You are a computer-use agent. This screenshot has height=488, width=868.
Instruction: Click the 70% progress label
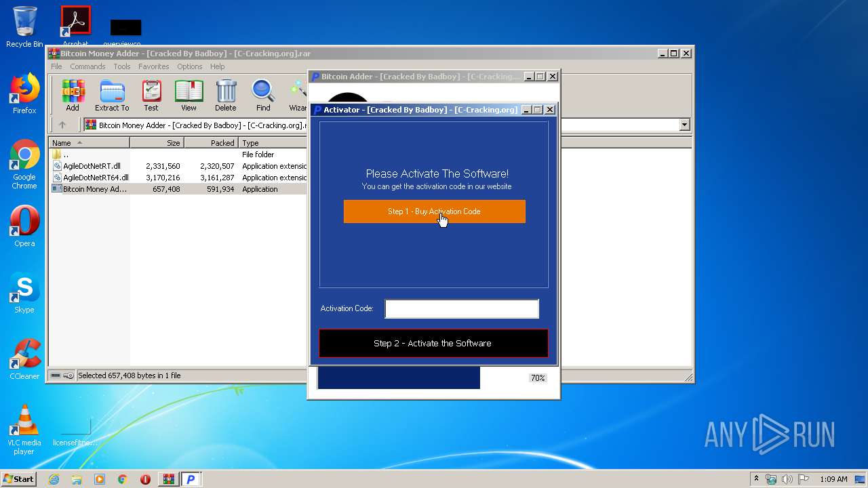coord(538,378)
